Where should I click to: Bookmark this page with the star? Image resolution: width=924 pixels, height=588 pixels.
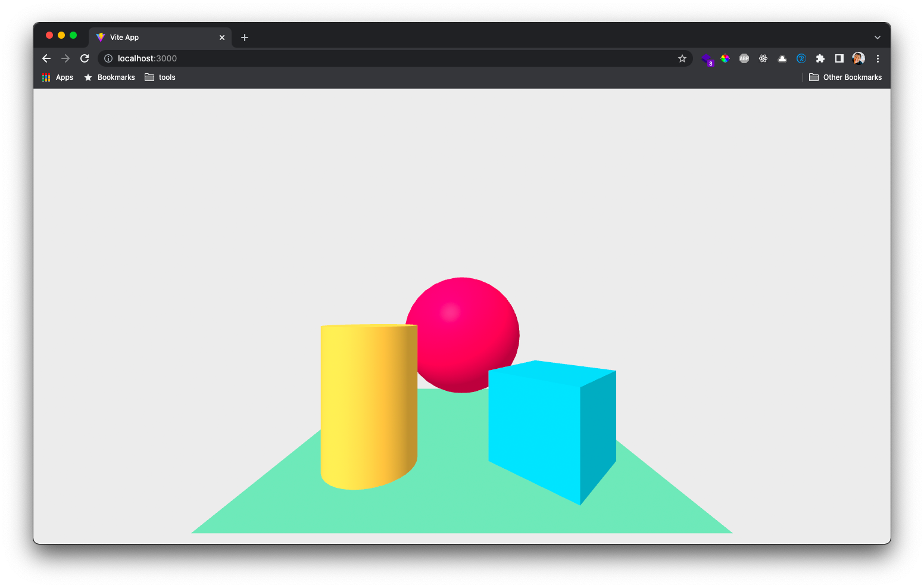[682, 58]
